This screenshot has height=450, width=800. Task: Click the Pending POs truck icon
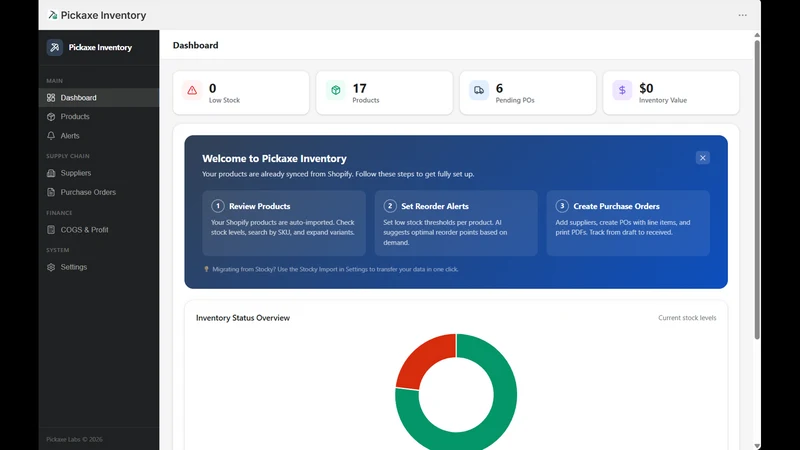[479, 90]
